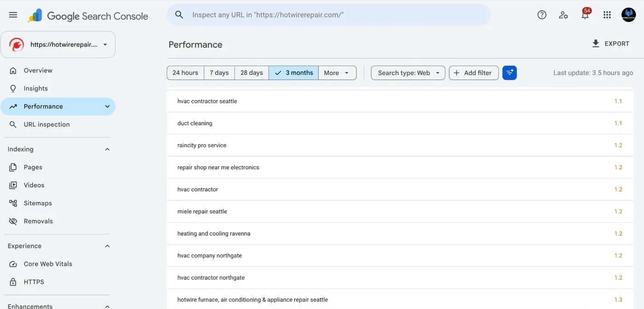
Task: Open the Help question mark icon
Action: [x=542, y=15]
